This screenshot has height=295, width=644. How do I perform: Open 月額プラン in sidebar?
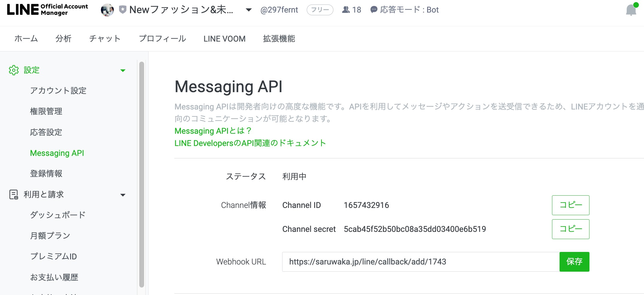[x=50, y=236]
